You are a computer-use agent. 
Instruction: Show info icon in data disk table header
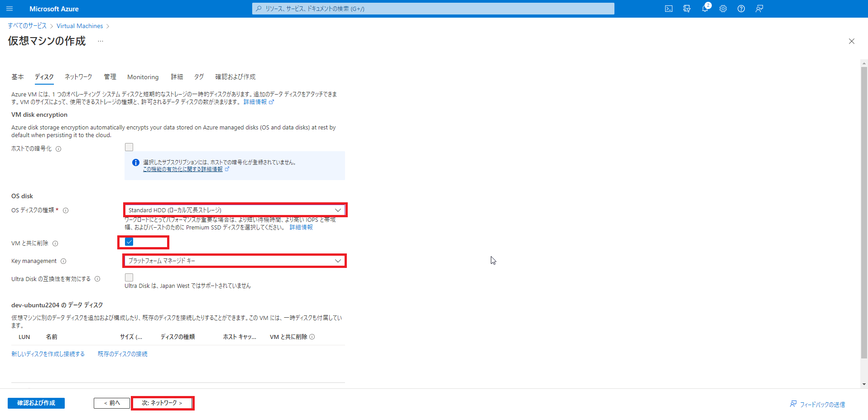tap(312, 337)
